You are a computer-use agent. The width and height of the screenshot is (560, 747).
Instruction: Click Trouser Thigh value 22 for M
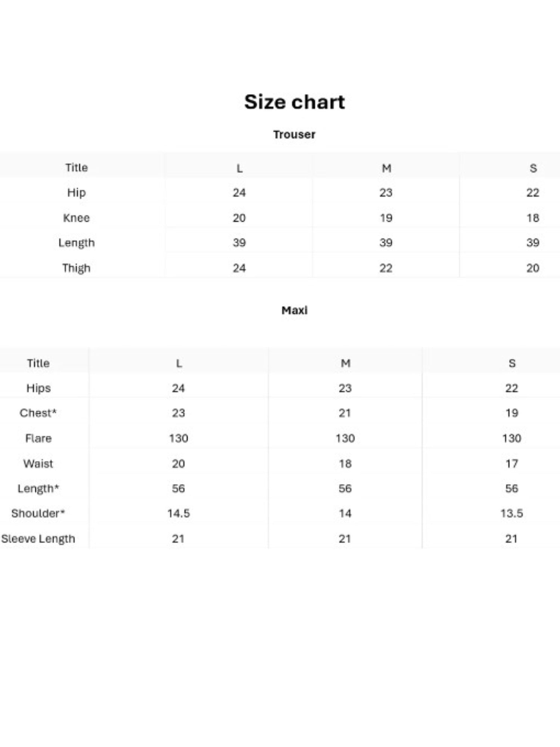(x=386, y=268)
